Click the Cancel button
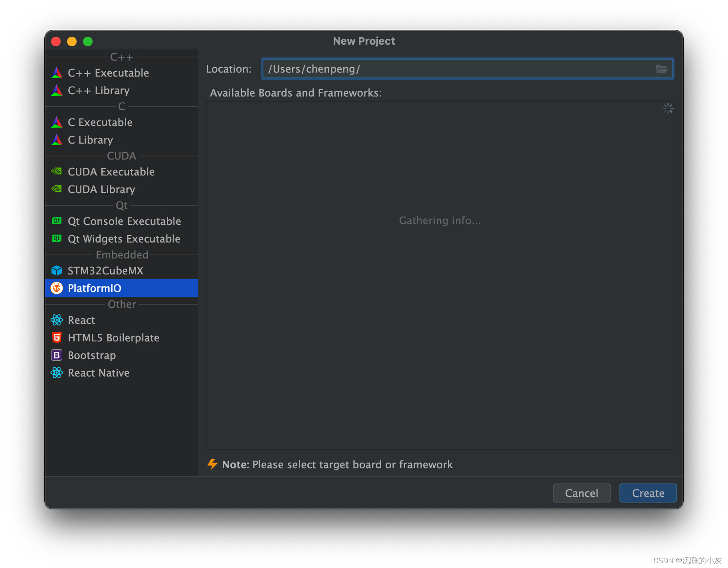728x568 pixels. (582, 493)
